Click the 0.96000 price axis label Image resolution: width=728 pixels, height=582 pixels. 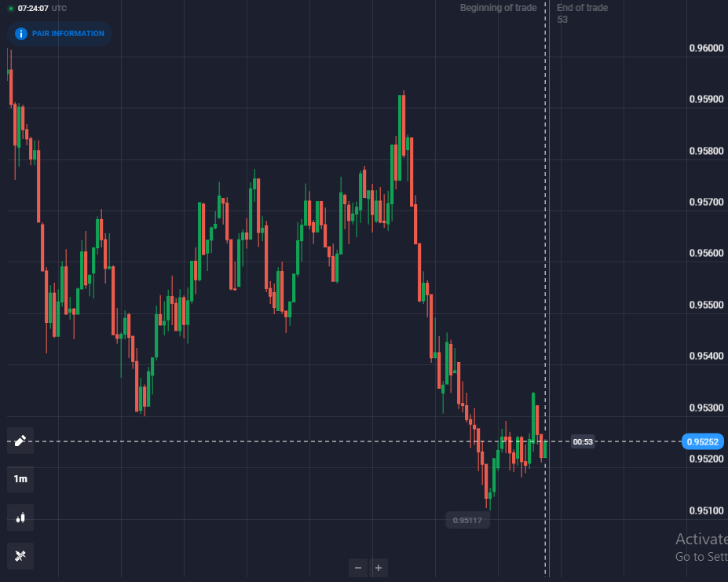pyautogui.click(x=706, y=48)
